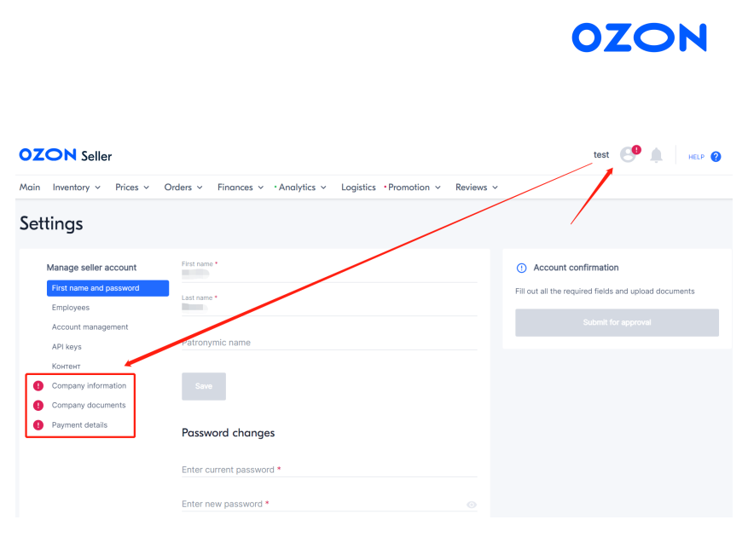
Task: Reveal the new password with the eye icon
Action: (x=470, y=505)
